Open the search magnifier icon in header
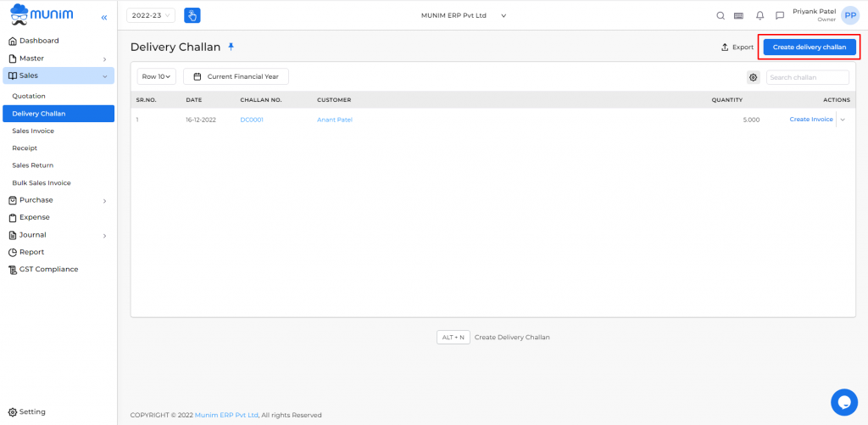Viewport: 868px width, 425px height. (x=721, y=15)
